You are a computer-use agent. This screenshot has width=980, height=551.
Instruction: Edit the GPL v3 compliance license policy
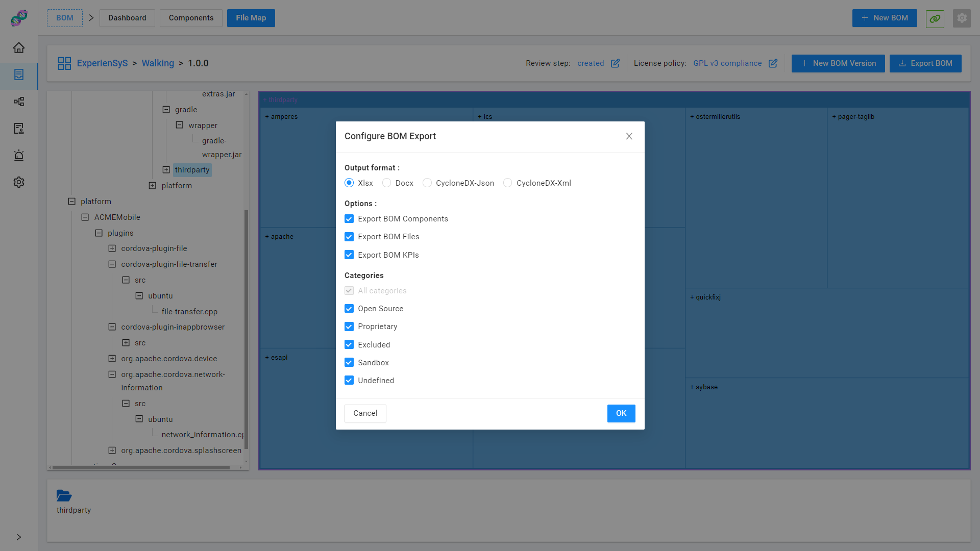[773, 63]
